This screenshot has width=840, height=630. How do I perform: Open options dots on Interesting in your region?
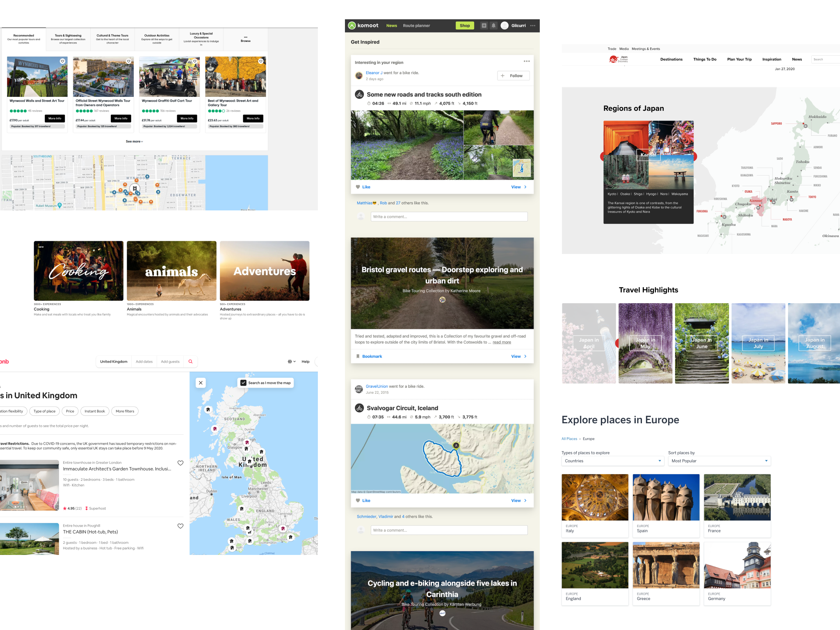(x=527, y=62)
